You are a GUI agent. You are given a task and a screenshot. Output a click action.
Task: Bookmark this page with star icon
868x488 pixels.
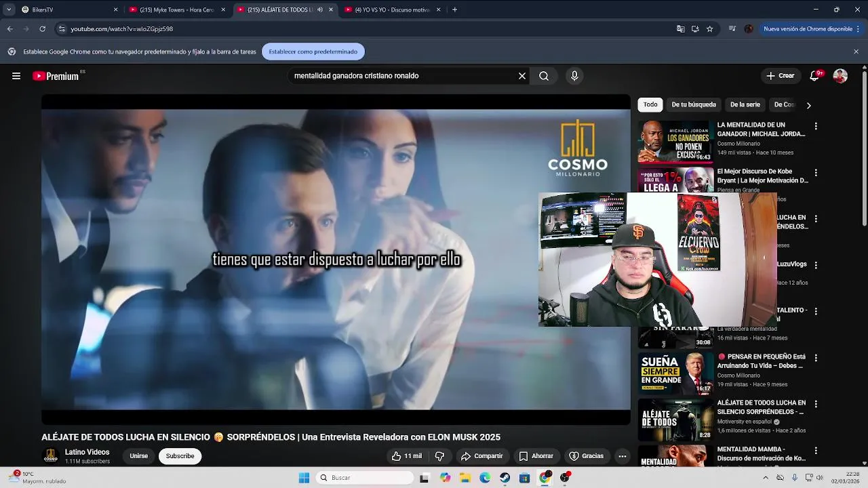click(709, 29)
